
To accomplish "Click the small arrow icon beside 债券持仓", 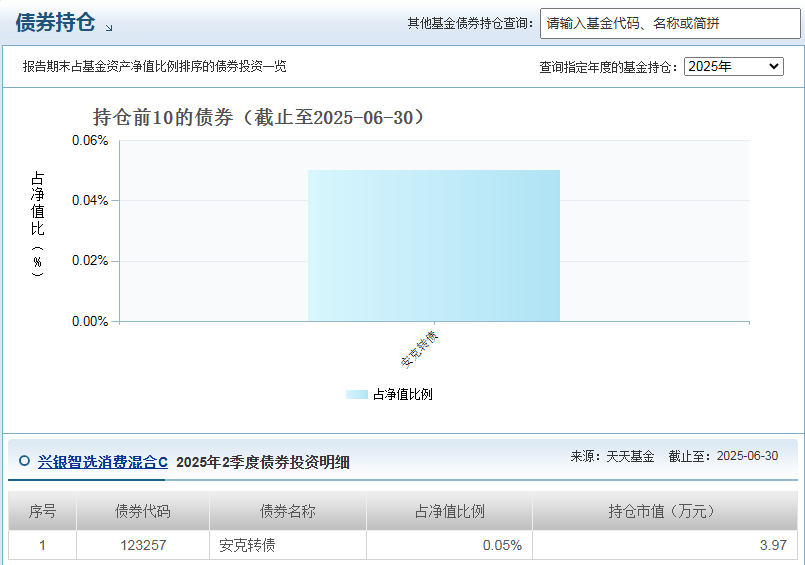I will pos(109,28).
